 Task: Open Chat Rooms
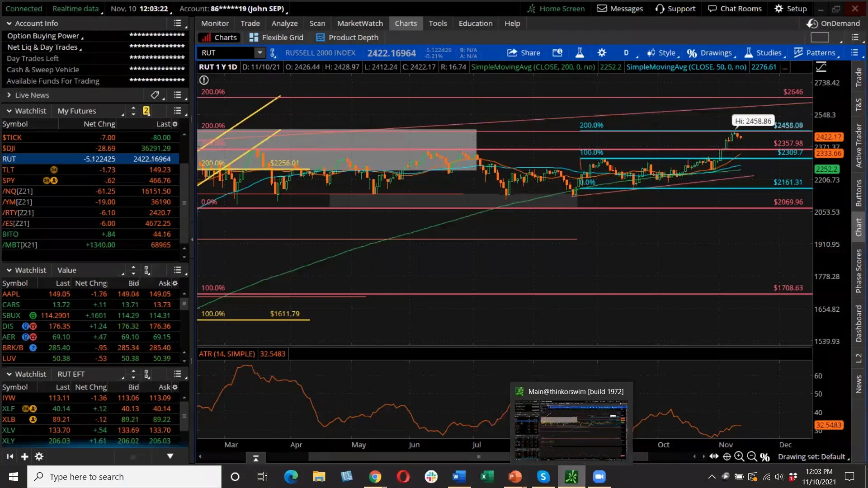point(735,9)
